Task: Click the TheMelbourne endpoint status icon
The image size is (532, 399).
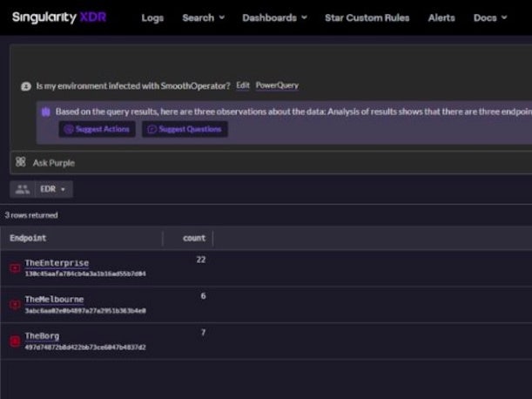Action: click(x=15, y=305)
